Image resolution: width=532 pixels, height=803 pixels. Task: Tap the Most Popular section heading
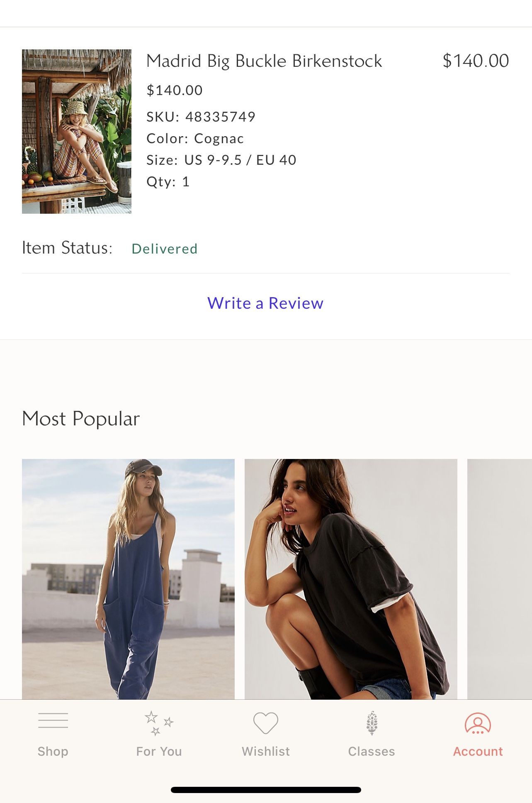[x=81, y=418]
